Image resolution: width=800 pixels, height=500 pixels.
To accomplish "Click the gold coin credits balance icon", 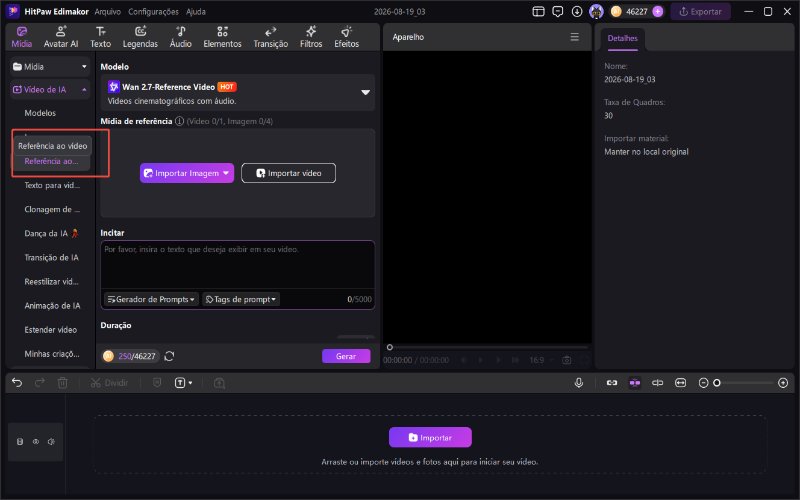I will point(616,11).
